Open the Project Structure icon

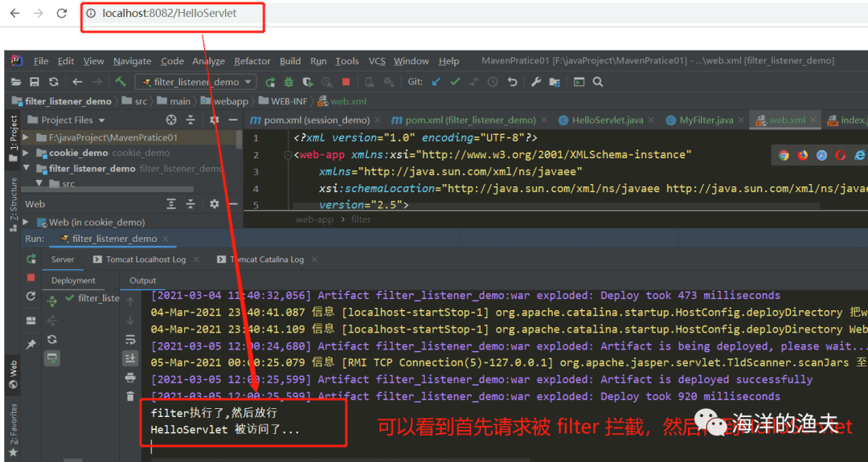pyautogui.click(x=555, y=82)
